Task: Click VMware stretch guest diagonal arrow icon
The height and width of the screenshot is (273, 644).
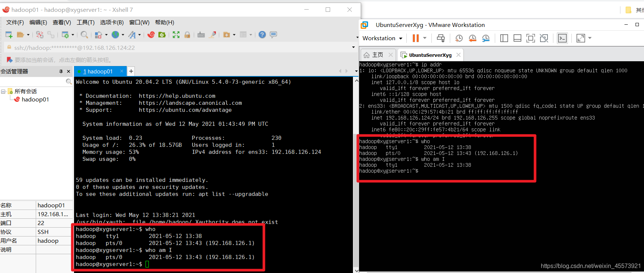Action: click(x=581, y=38)
